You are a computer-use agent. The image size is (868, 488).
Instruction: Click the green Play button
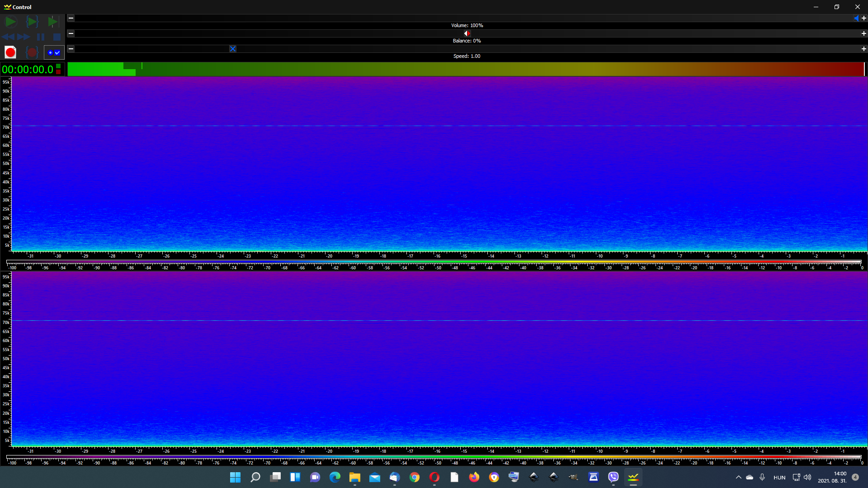[x=10, y=22]
